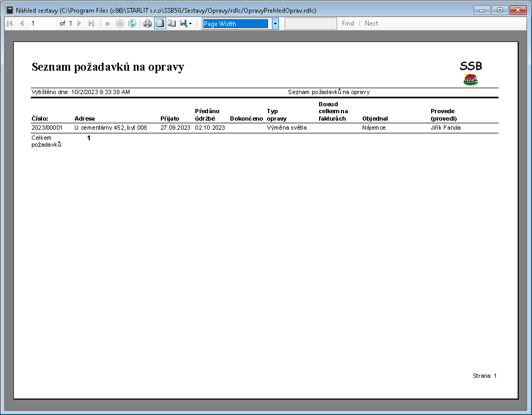This screenshot has height=415, width=532.
Task: Click the next page arrow
Action: point(80,23)
